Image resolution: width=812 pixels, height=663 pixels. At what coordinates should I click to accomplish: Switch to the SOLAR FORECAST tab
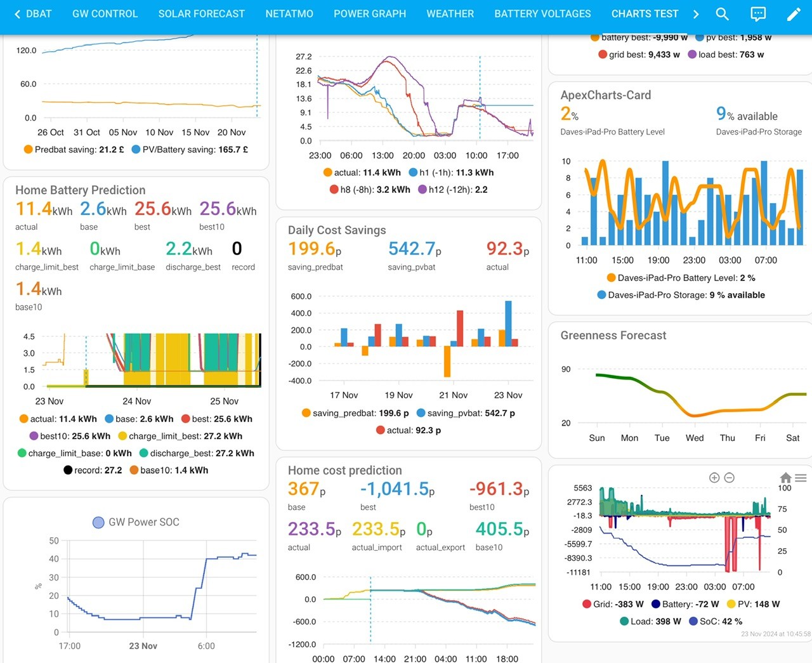click(201, 14)
